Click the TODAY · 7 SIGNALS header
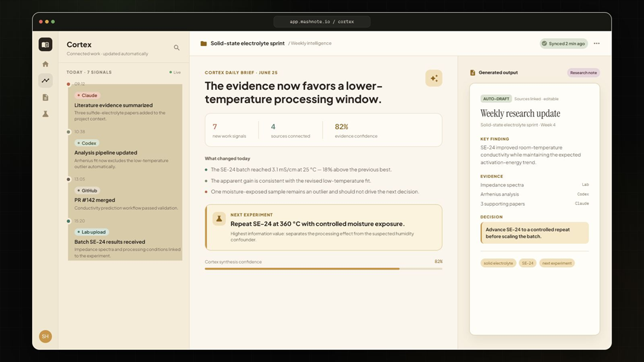Screen dimensions: 644x362 [89, 72]
